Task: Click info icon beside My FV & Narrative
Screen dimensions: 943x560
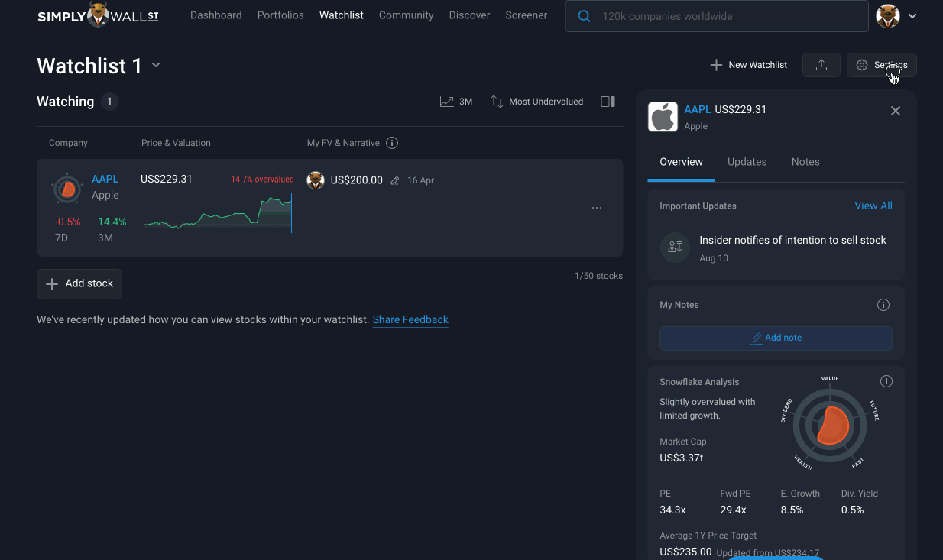Action: pyautogui.click(x=392, y=143)
